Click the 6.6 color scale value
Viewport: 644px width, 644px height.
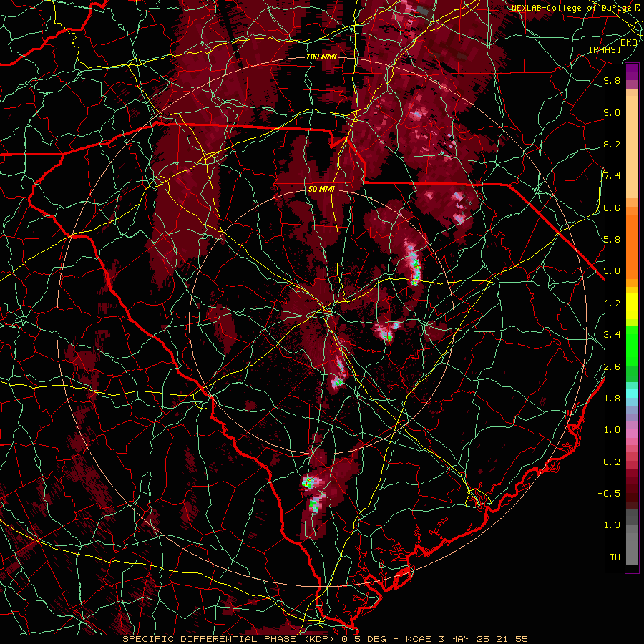click(612, 208)
